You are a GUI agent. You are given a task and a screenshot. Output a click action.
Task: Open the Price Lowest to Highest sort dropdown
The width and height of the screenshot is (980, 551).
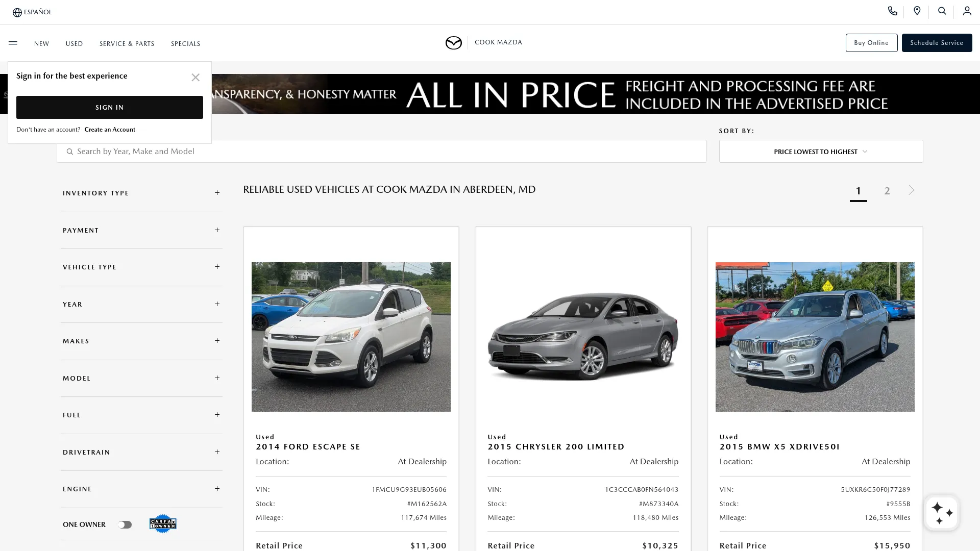[821, 152]
